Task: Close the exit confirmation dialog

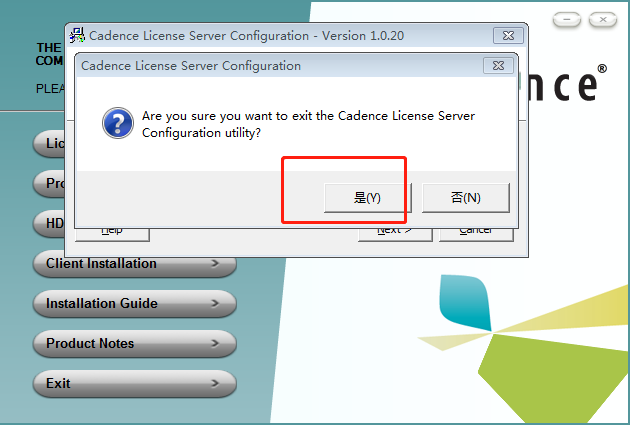Action: (498, 65)
